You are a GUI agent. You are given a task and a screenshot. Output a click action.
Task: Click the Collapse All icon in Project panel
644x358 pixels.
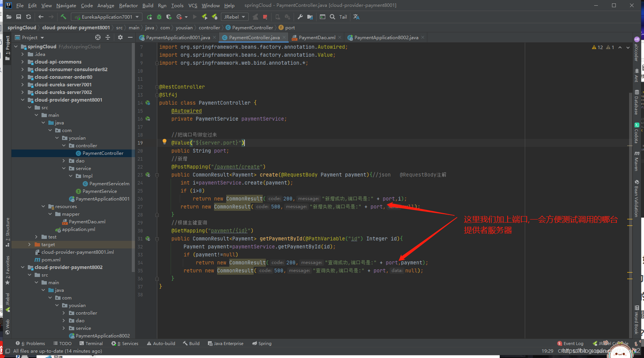coord(108,37)
